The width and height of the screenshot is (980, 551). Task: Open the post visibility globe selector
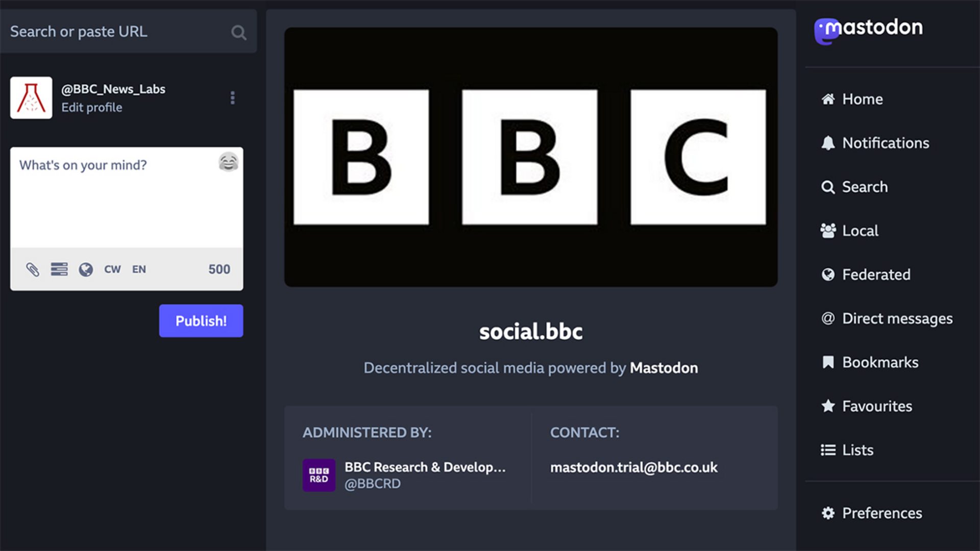pyautogui.click(x=86, y=269)
